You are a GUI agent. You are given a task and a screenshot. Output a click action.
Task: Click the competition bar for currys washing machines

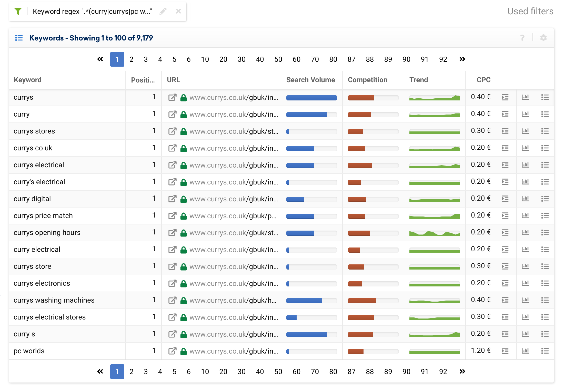tap(373, 301)
